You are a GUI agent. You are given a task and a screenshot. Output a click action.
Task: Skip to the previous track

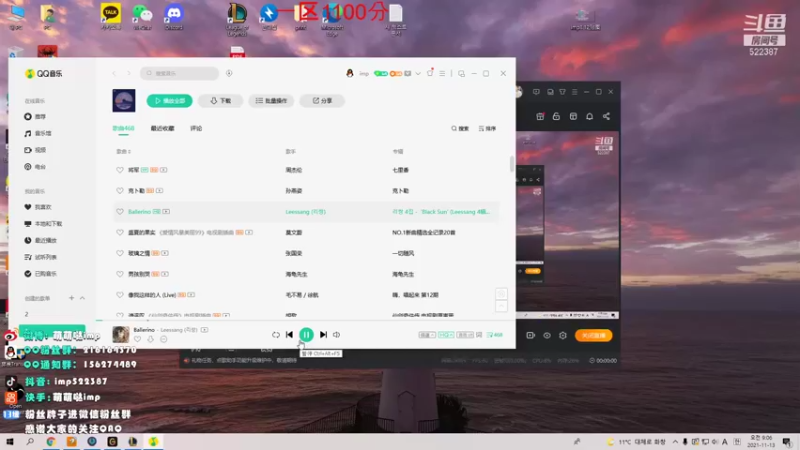[289, 335]
